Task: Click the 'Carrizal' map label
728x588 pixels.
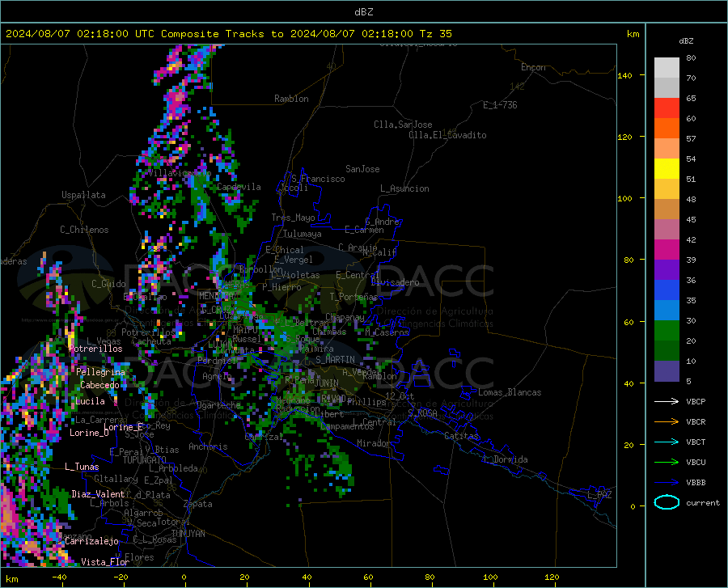Action: click(x=264, y=437)
